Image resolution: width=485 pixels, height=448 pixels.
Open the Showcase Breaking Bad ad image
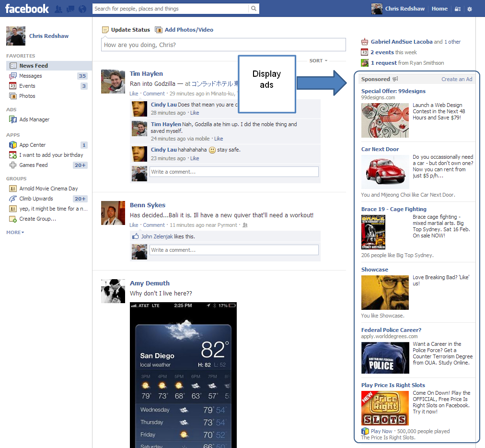tap(385, 293)
